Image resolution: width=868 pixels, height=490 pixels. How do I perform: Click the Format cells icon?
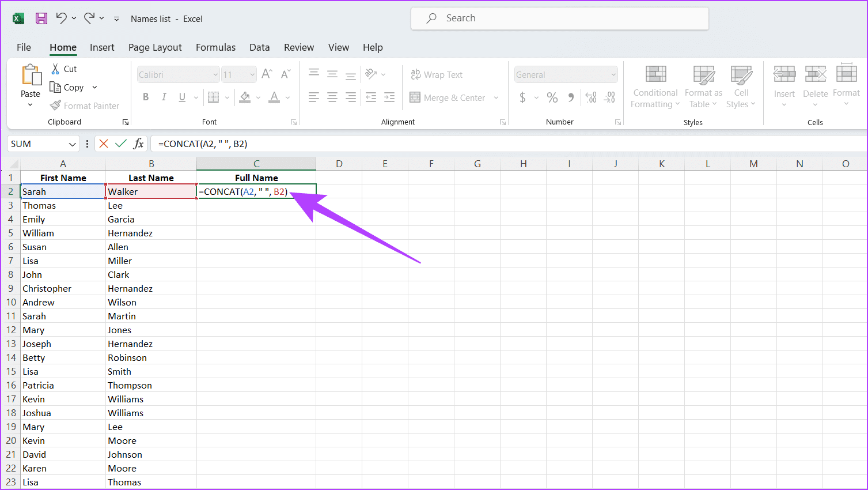846,73
